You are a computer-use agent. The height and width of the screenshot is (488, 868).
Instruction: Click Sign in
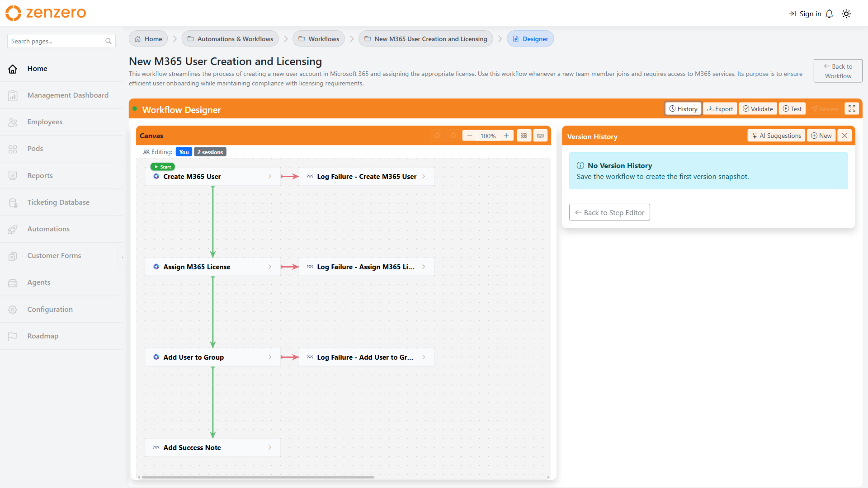805,14
